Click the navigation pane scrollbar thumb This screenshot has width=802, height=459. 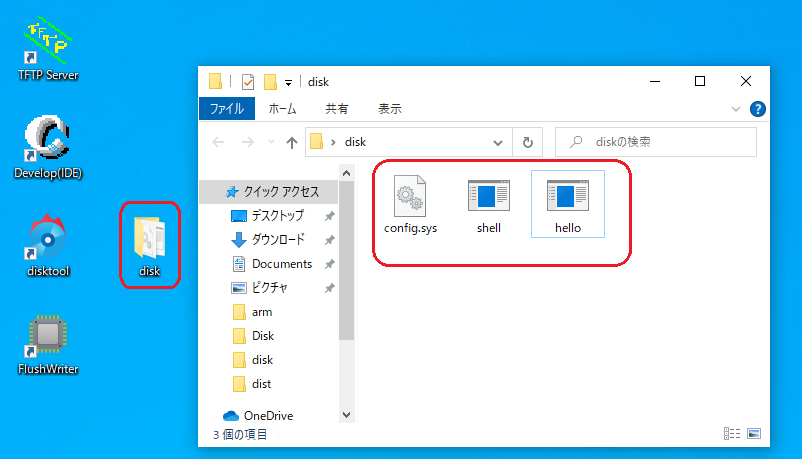pyautogui.click(x=346, y=260)
